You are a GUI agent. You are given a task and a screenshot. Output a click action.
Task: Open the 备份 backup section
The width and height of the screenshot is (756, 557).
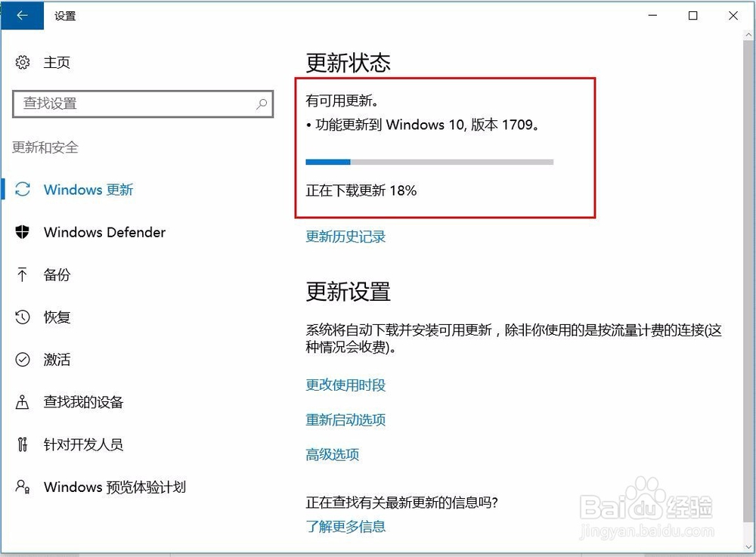(57, 274)
